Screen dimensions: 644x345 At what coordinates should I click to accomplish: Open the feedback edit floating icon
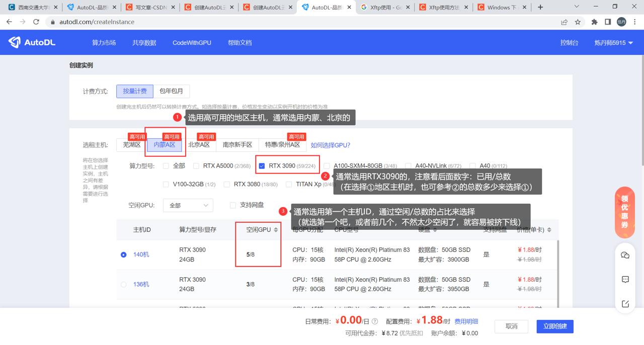click(625, 304)
